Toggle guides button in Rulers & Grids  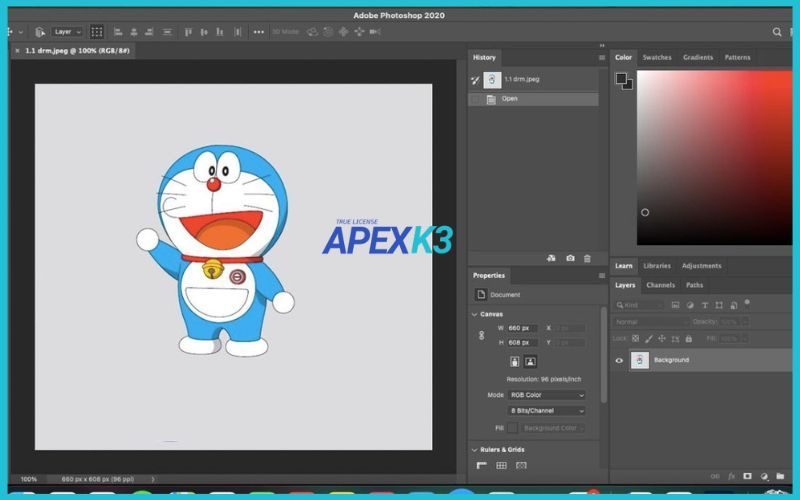(x=521, y=465)
